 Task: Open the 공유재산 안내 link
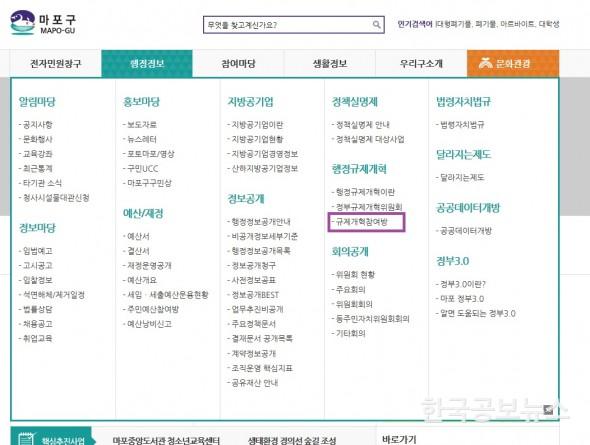[x=254, y=383]
